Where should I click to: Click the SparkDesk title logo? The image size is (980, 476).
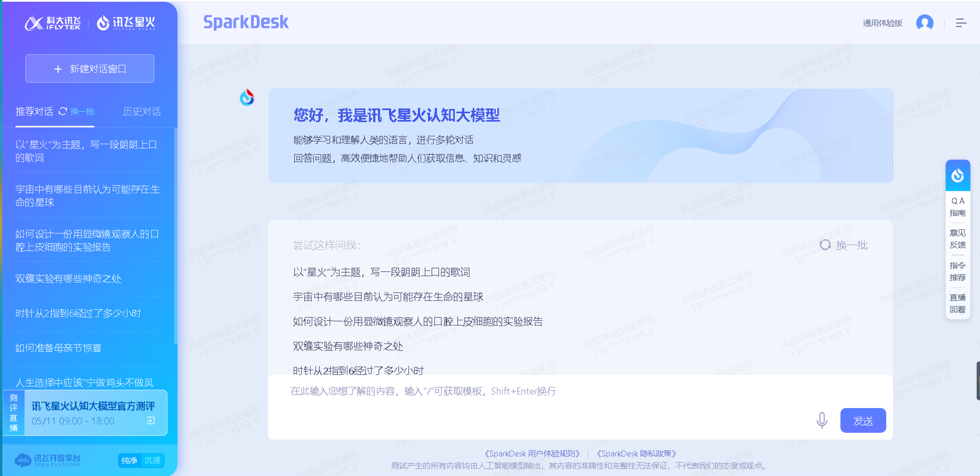[246, 22]
